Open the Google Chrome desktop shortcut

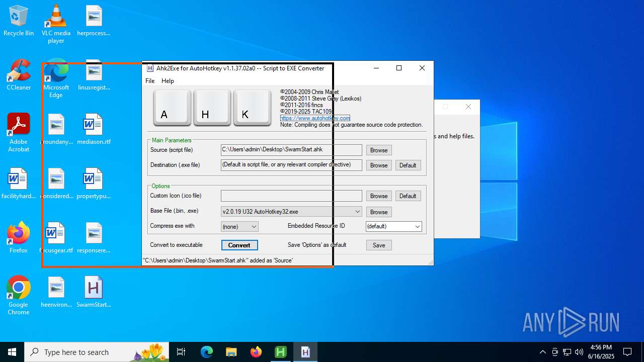[x=19, y=296]
